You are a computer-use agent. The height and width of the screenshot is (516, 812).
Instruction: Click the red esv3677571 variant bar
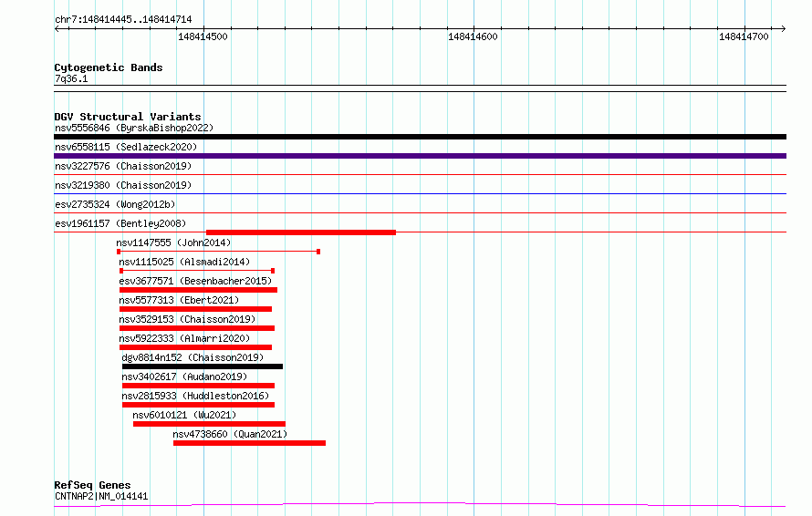click(x=198, y=290)
